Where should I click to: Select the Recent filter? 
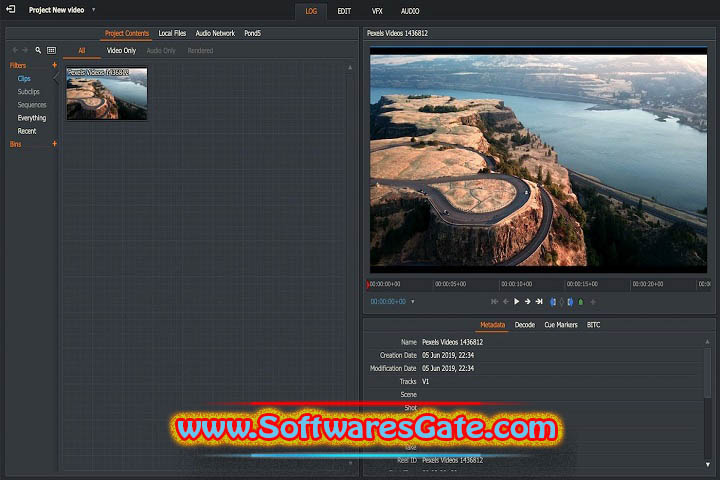tap(27, 131)
